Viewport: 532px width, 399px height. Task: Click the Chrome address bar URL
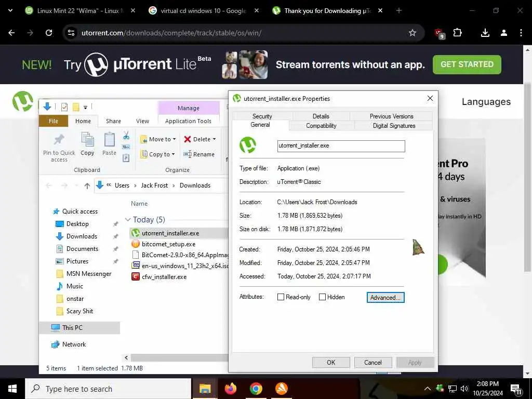click(171, 33)
